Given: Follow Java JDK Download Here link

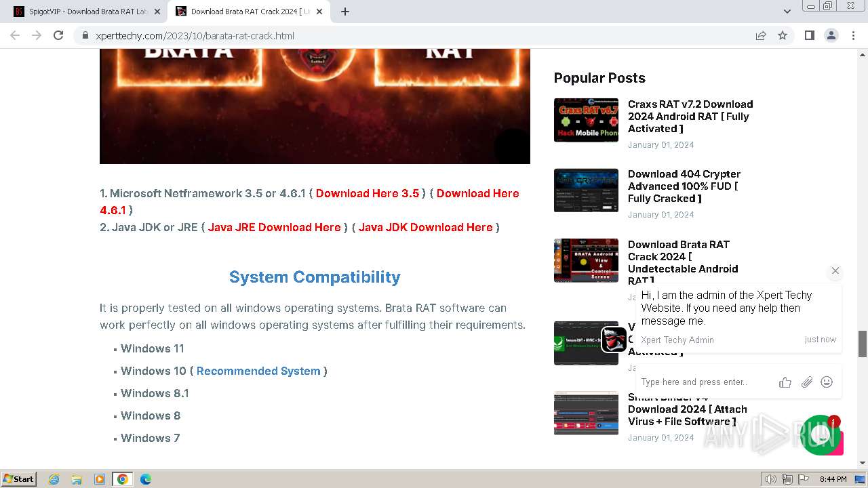Looking at the screenshot, I should click(x=425, y=227).
